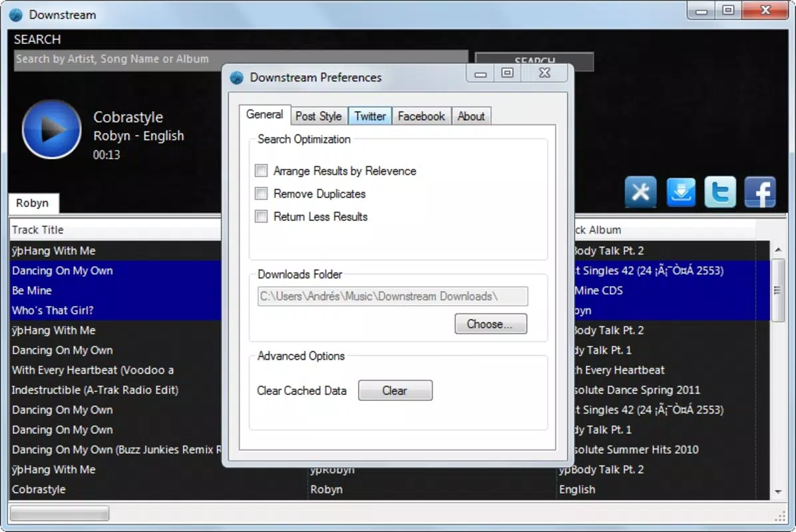Click the horizontal scrollbar thumb at bottom
This screenshot has width=796, height=532.
coord(59,513)
